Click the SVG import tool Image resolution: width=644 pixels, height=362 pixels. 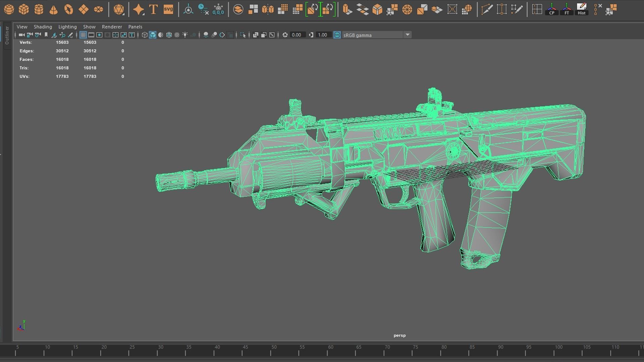(x=168, y=9)
